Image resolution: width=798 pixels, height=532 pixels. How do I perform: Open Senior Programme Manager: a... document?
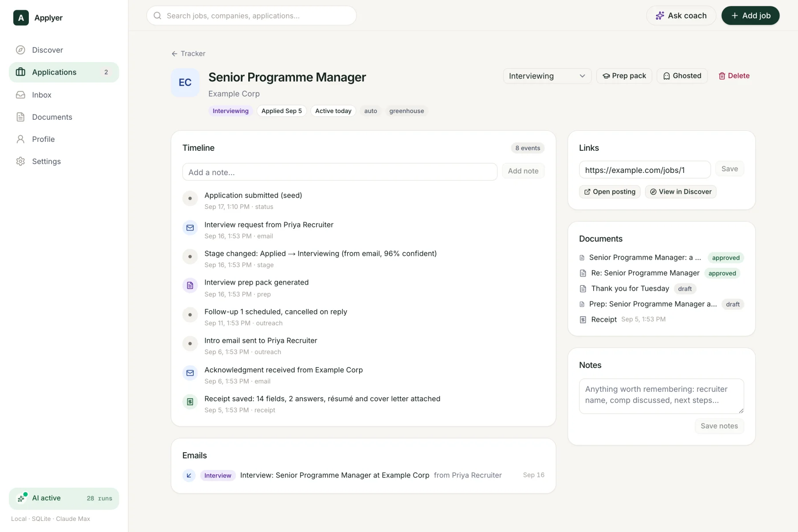[x=645, y=258]
